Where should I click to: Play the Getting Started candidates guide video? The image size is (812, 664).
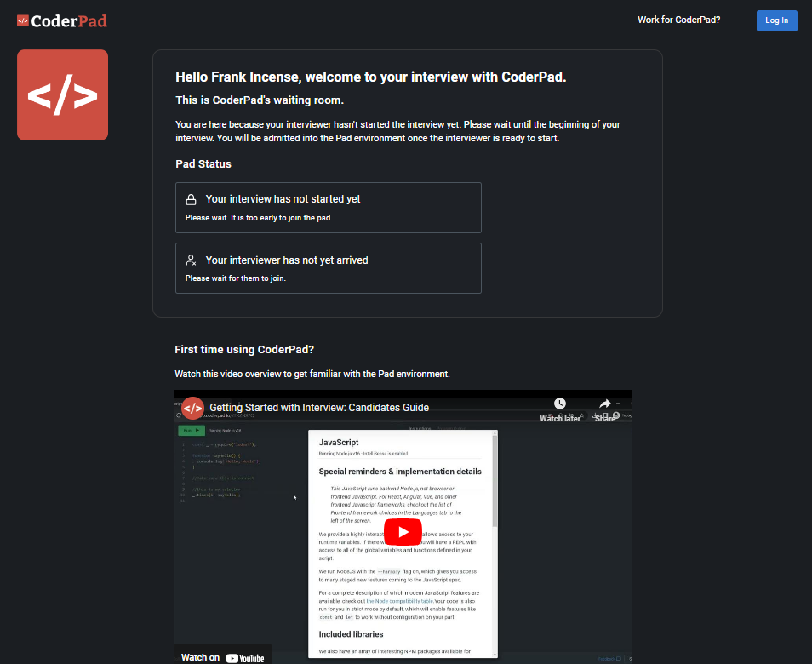(403, 531)
